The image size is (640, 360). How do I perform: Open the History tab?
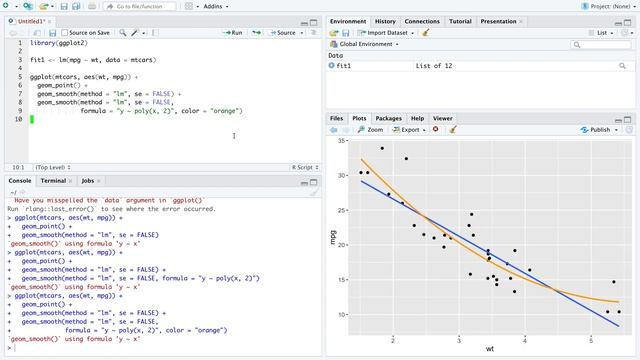385,21
